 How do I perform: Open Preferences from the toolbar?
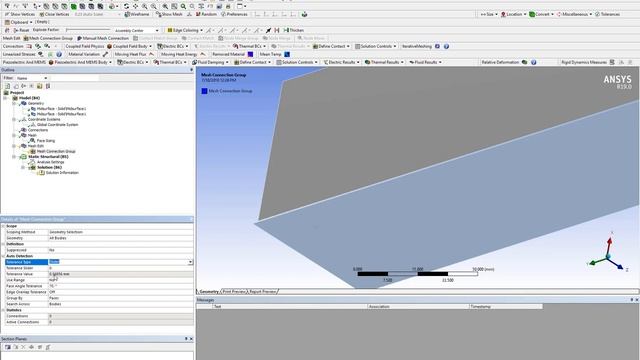(234, 14)
